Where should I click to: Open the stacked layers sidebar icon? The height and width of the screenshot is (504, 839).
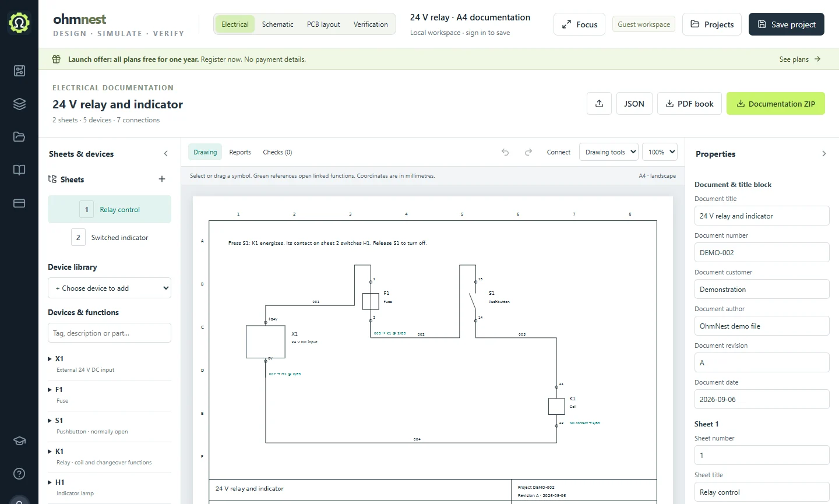[x=19, y=104]
